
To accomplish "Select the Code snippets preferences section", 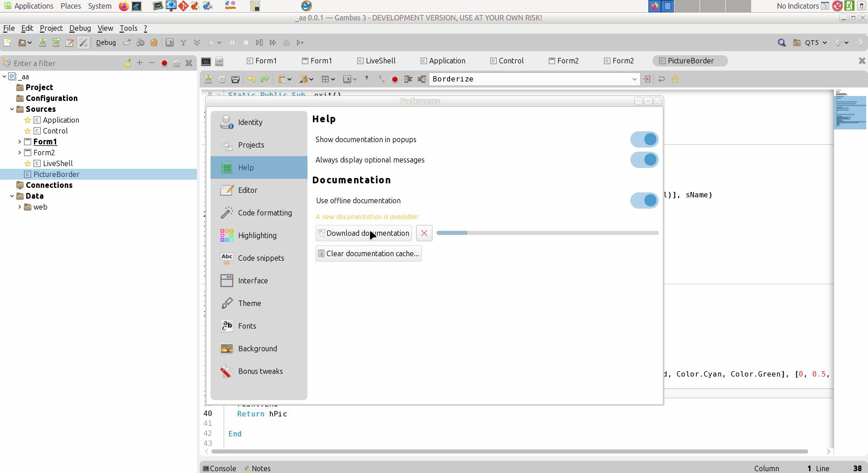I will click(x=260, y=258).
